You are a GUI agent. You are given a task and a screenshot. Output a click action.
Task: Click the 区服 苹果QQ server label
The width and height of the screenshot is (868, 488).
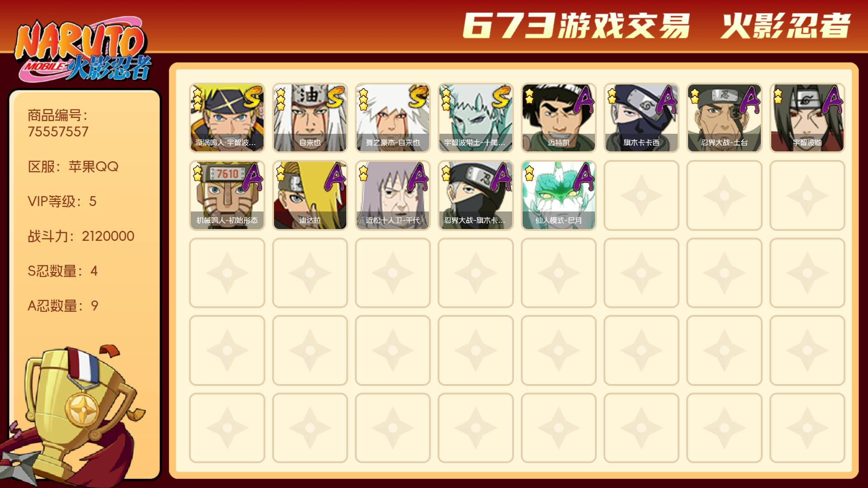click(73, 166)
